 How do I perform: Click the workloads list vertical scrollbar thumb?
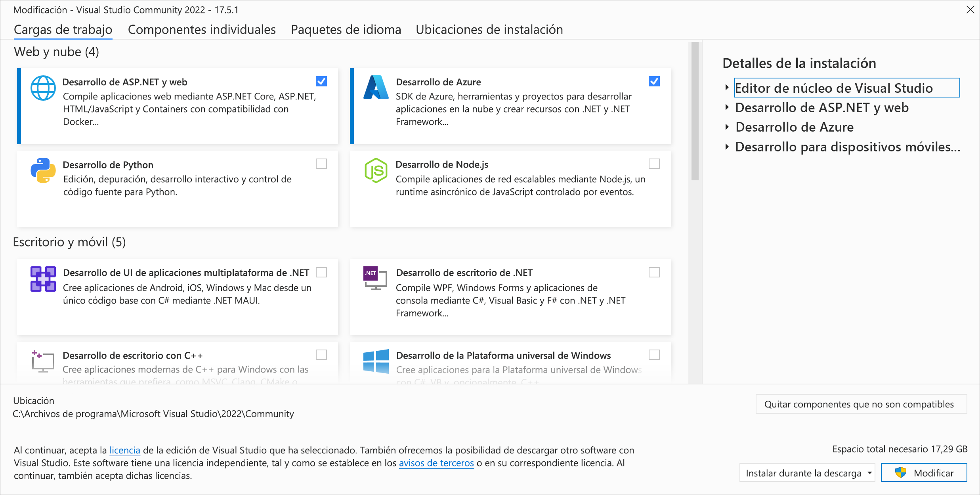(695, 111)
